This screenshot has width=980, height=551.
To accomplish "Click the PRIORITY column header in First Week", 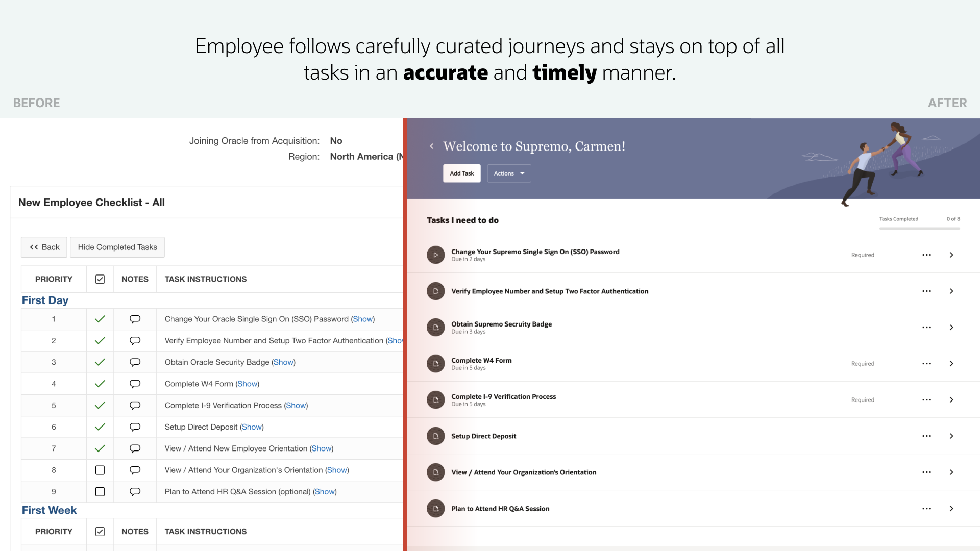I will tap(54, 531).
